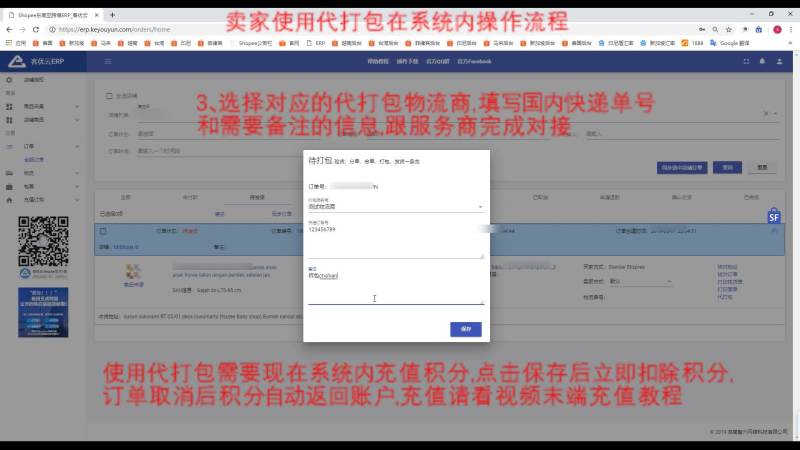The height and width of the screenshot is (450, 800).
Task: Open the 1688 bookmark
Action: click(692, 43)
